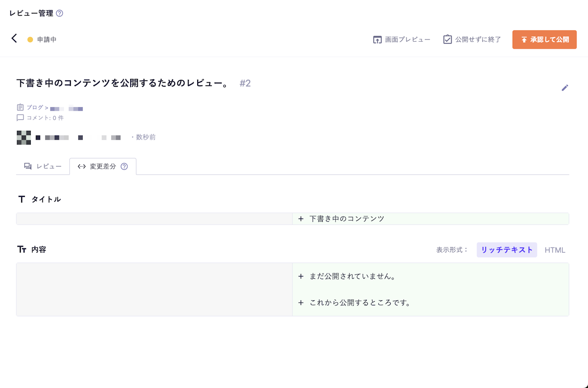Click the reviewer avatar thumbnail

[23, 137]
